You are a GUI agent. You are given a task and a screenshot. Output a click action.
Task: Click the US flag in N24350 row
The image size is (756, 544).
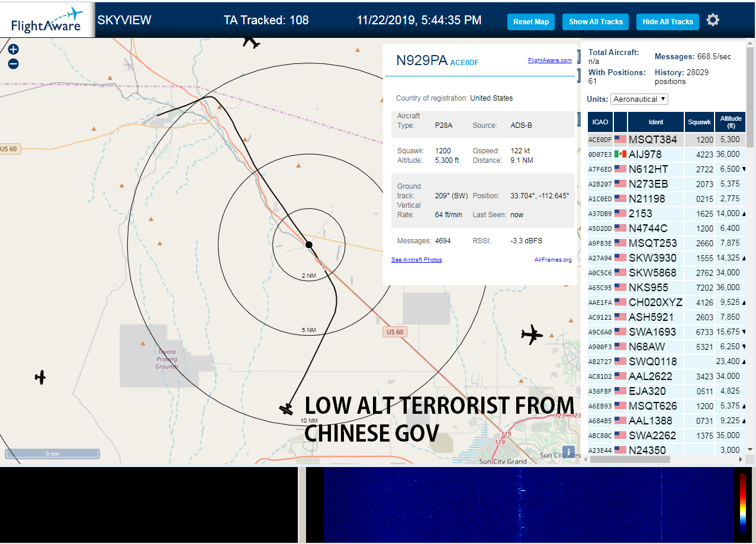[x=620, y=450]
